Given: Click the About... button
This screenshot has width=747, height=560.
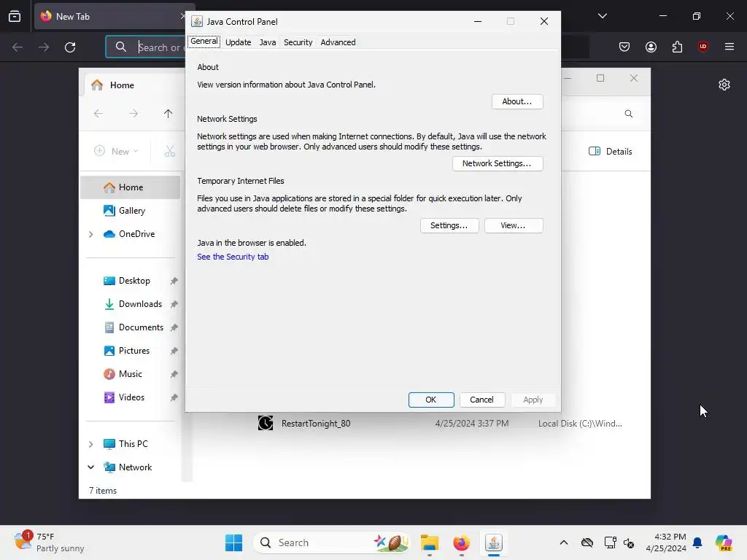Looking at the screenshot, I should pyautogui.click(x=517, y=101).
